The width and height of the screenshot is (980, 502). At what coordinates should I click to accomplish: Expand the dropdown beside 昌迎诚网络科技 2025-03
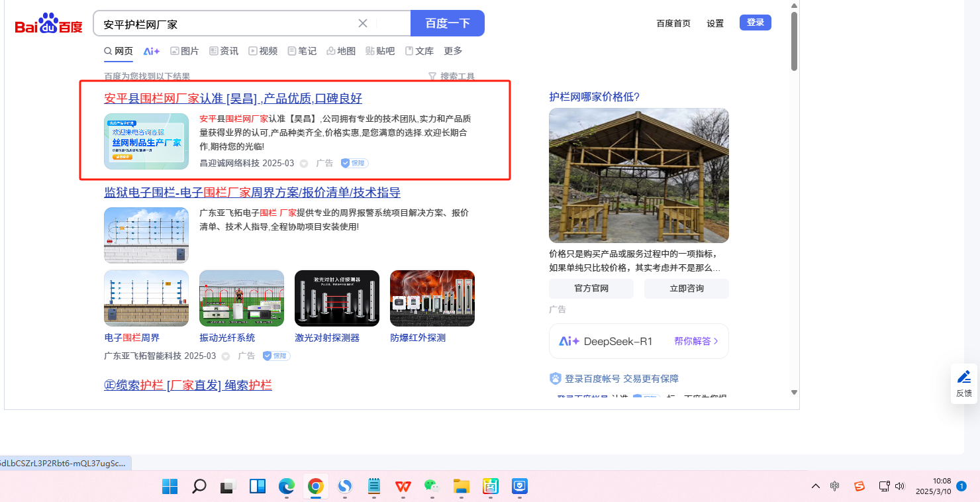304,164
